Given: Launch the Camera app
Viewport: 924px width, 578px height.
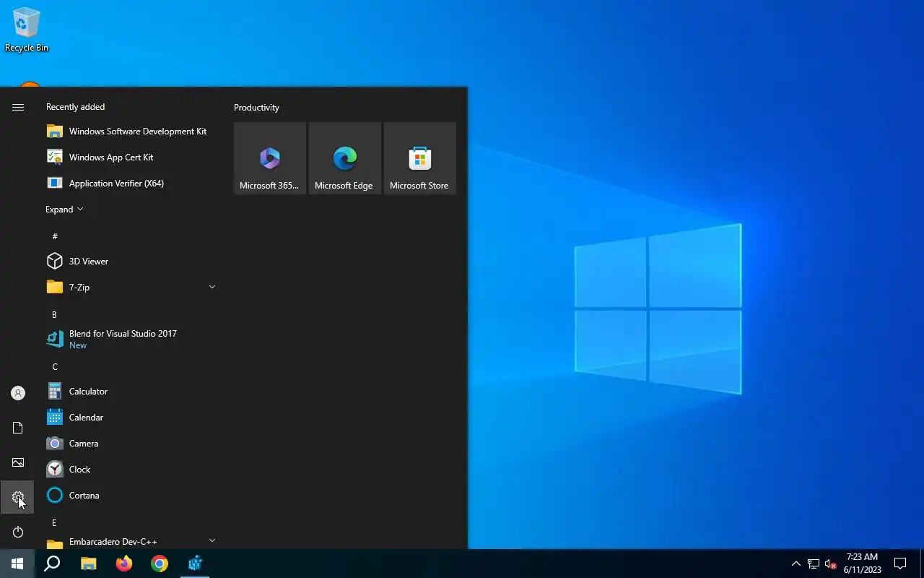Looking at the screenshot, I should click(131, 444).
